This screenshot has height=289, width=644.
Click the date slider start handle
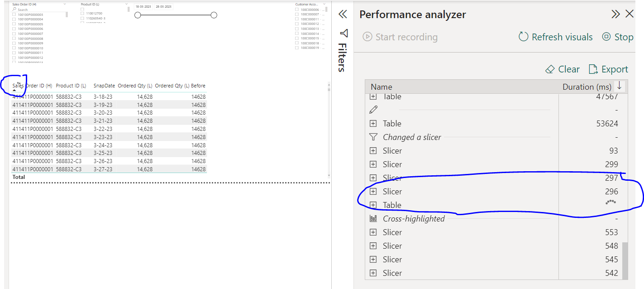point(138,15)
